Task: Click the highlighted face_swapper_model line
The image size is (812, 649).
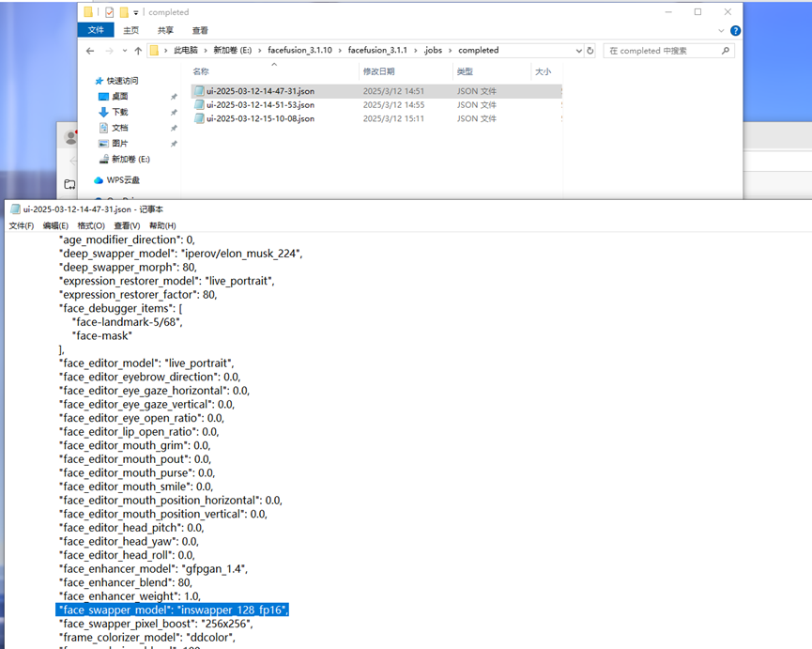Action: click(x=173, y=610)
